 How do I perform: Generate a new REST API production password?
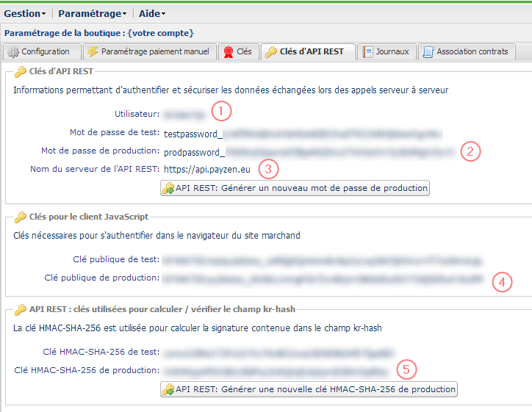click(295, 188)
